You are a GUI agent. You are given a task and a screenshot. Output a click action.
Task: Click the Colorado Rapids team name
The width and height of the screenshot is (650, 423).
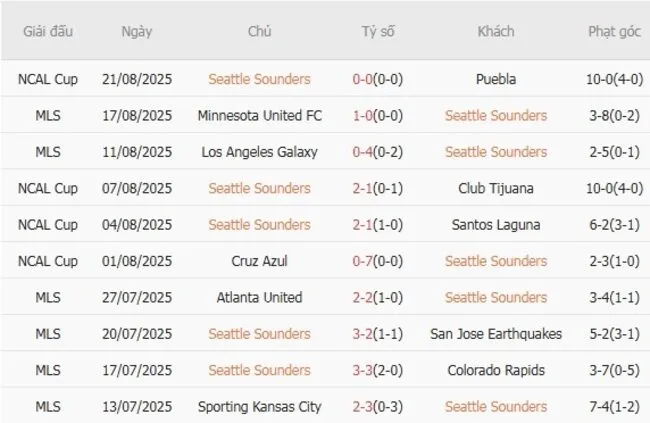pos(496,370)
